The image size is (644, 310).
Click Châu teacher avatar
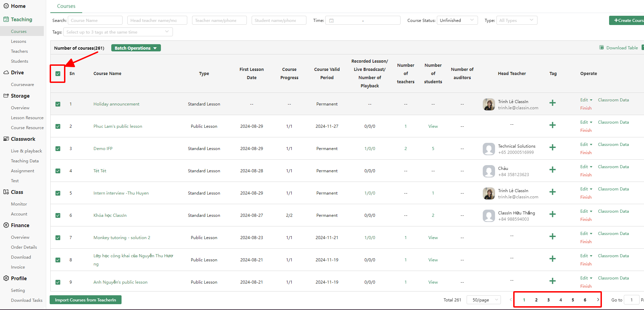point(489,171)
